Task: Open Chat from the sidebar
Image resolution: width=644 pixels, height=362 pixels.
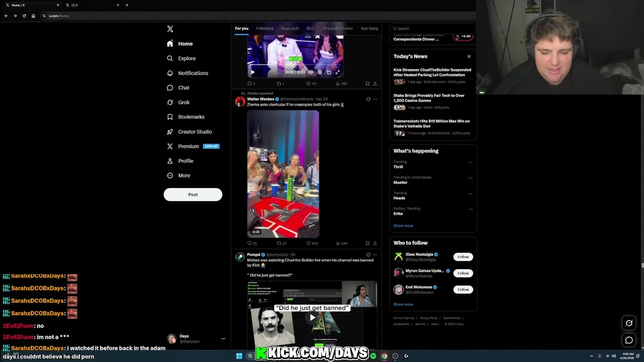Action: (178, 87)
